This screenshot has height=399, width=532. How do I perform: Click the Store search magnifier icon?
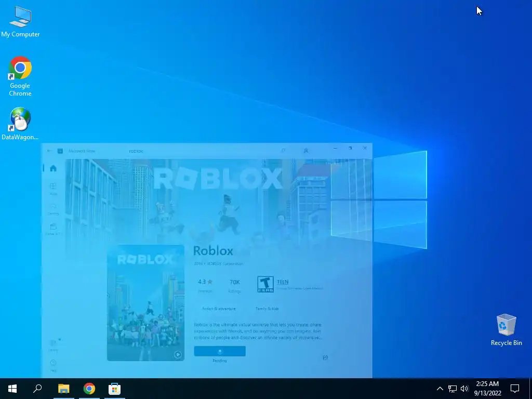tap(283, 151)
